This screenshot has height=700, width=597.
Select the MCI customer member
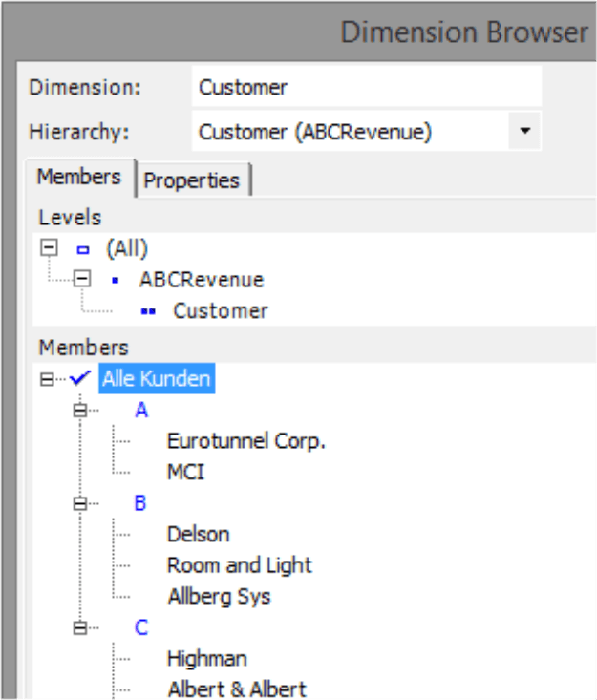click(185, 473)
